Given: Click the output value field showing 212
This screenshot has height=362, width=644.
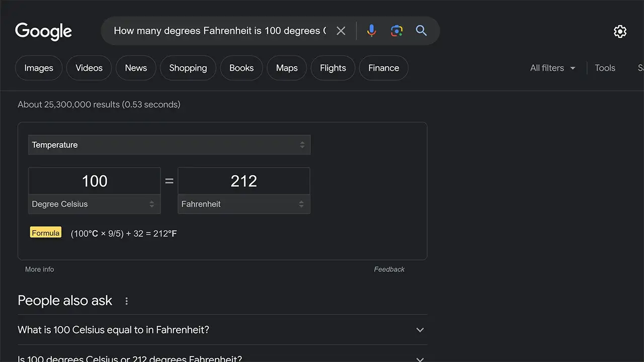Looking at the screenshot, I should [244, 181].
